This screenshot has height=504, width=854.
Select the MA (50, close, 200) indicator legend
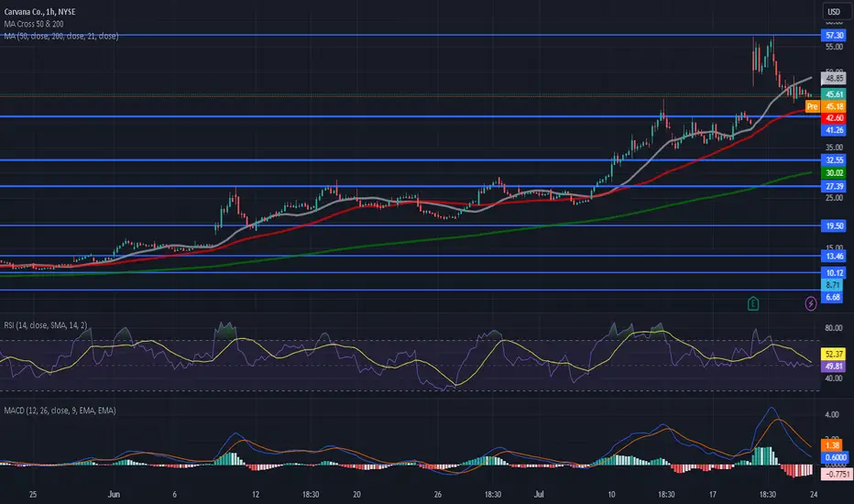click(61, 36)
